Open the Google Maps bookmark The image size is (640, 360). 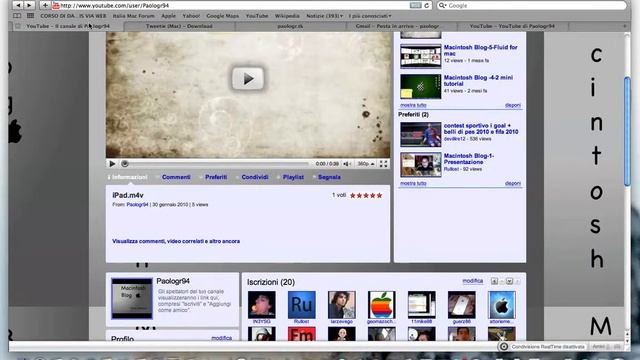[222, 16]
